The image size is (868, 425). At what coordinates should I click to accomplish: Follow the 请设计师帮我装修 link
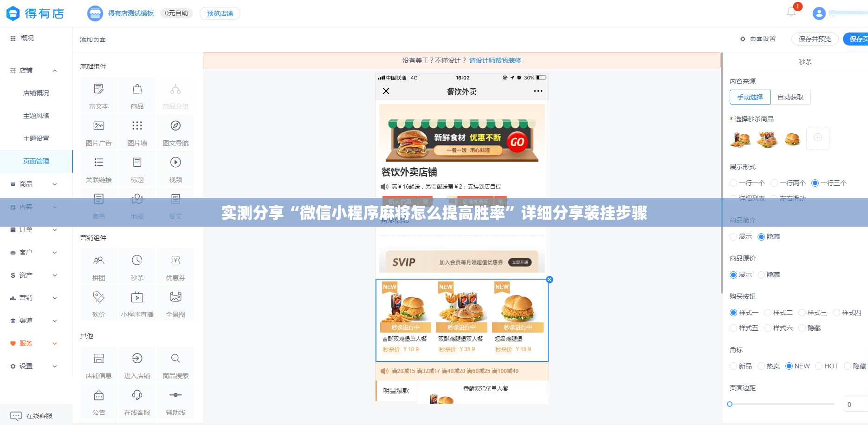495,60
